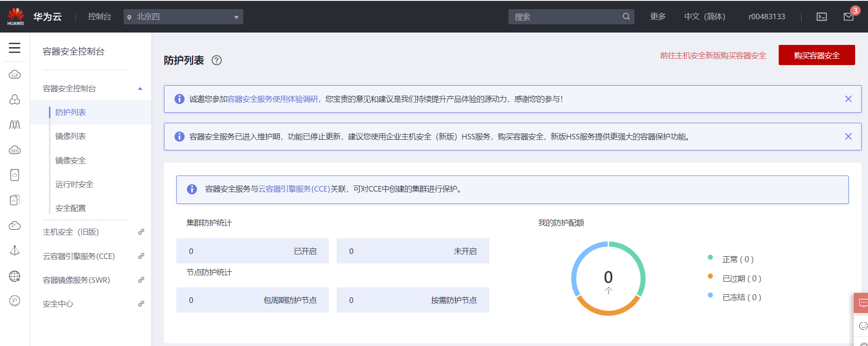The height and width of the screenshot is (346, 868).
Task: Click the Huawei logo icon
Action: point(16,16)
